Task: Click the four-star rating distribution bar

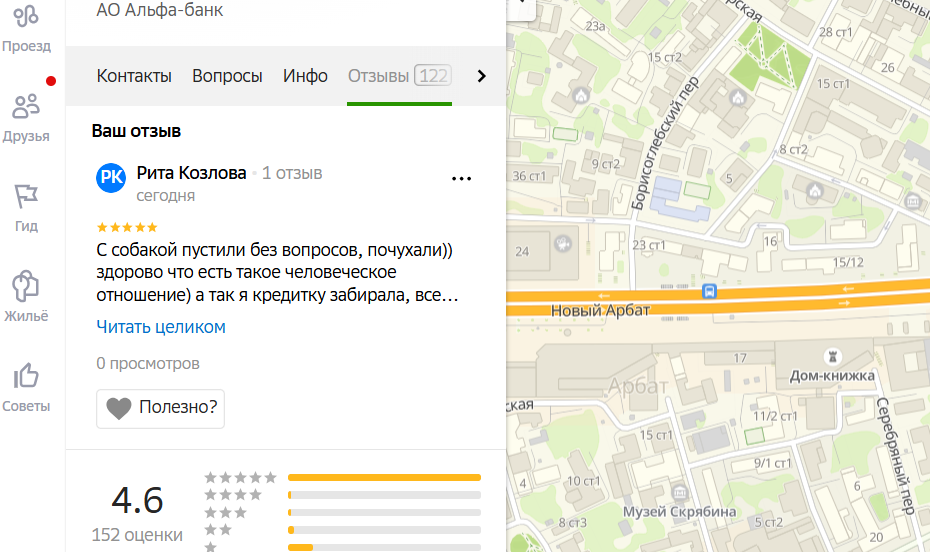Action: (x=384, y=495)
